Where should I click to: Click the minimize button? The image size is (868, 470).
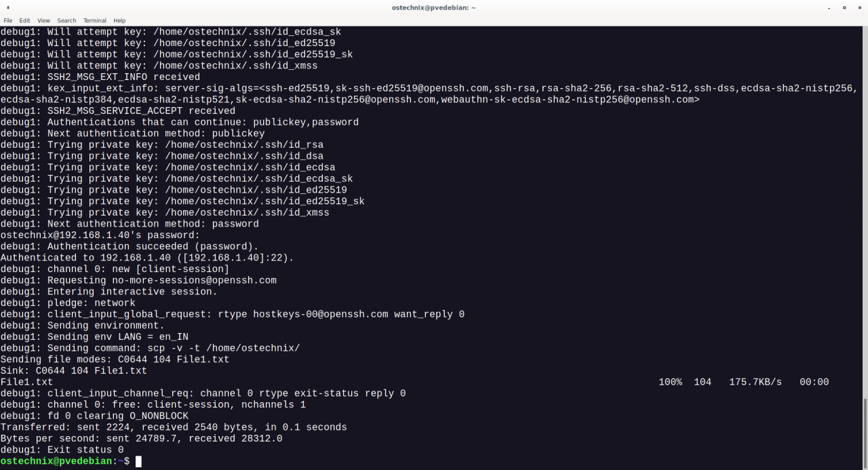coord(829,7)
